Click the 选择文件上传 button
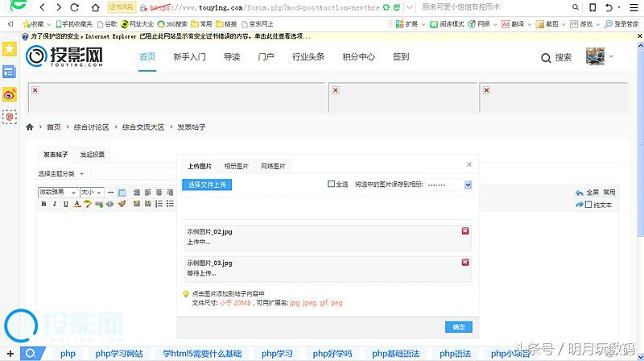The height and width of the screenshot is (361, 644). 207,185
